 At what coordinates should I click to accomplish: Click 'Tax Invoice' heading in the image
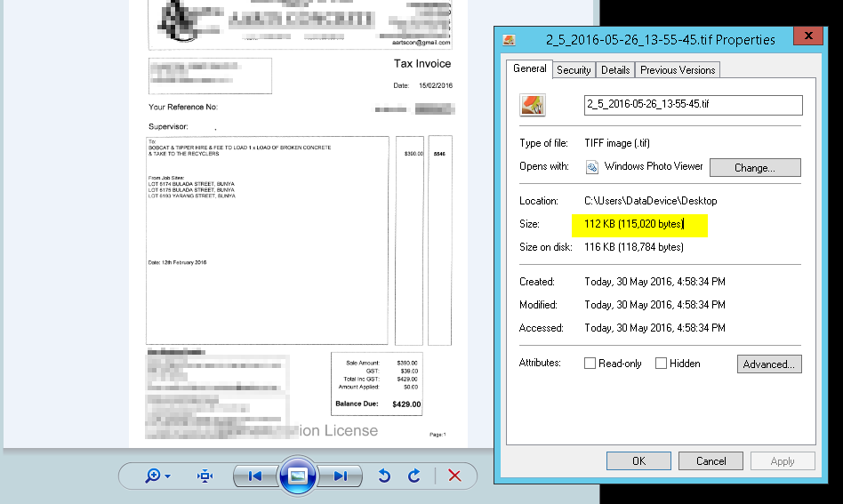coord(422,63)
